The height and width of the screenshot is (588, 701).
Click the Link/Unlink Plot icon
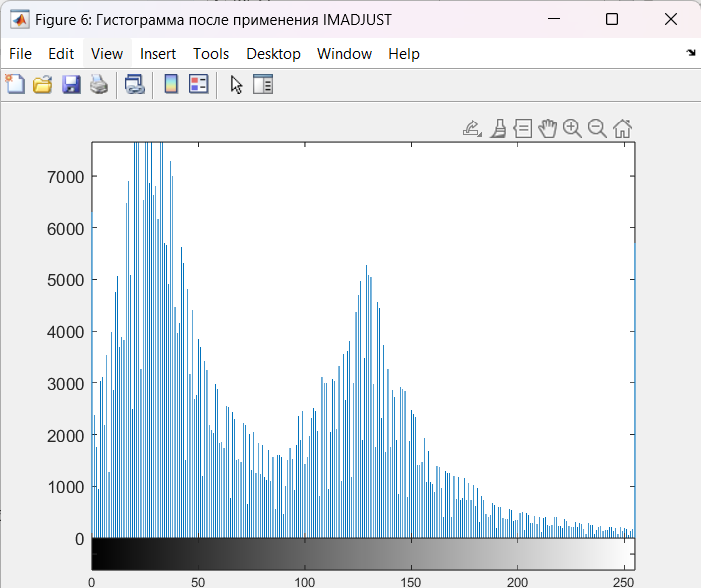135,84
